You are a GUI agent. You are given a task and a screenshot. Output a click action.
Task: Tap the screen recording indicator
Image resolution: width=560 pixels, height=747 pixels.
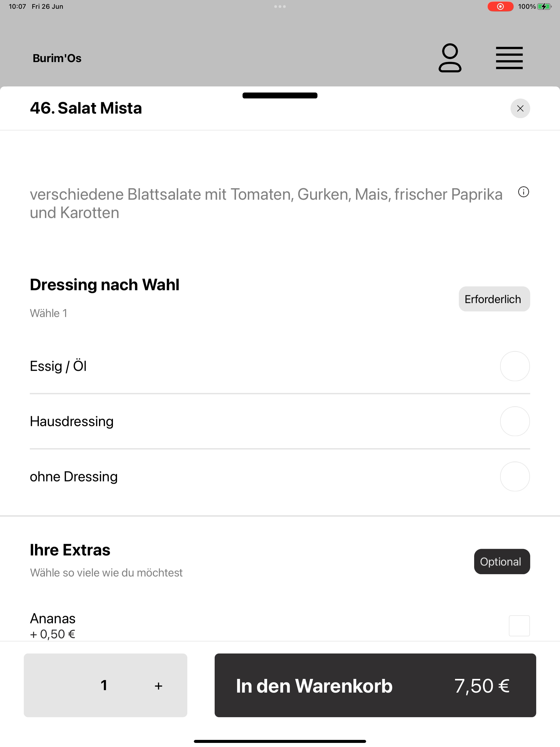coord(500,6)
